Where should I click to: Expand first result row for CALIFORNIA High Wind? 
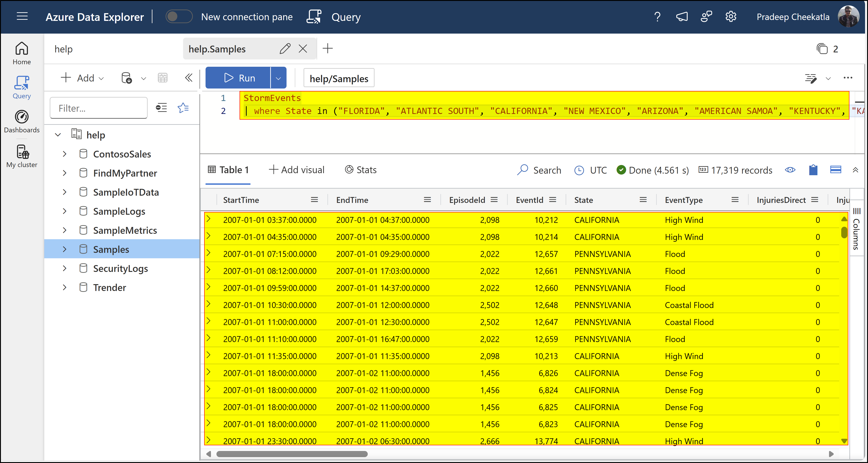click(x=208, y=219)
